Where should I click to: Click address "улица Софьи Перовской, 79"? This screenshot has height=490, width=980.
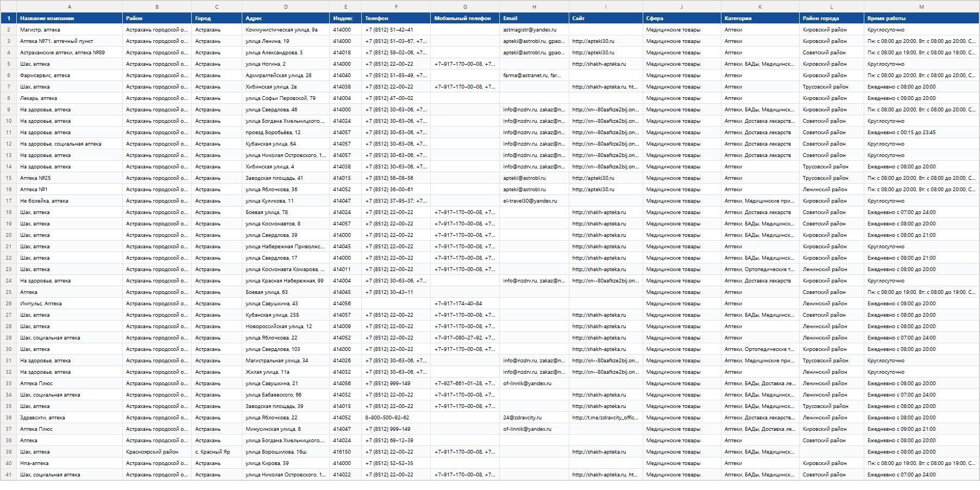click(x=286, y=98)
